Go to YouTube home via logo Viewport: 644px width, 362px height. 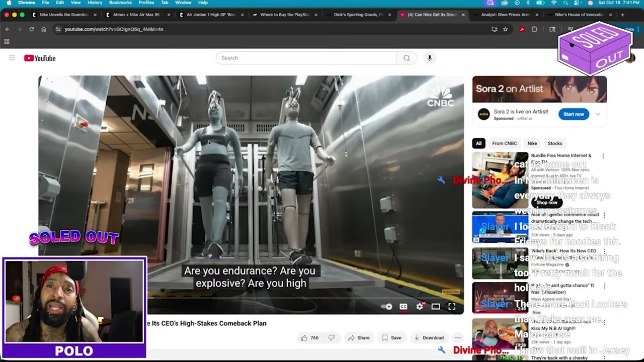pos(40,58)
